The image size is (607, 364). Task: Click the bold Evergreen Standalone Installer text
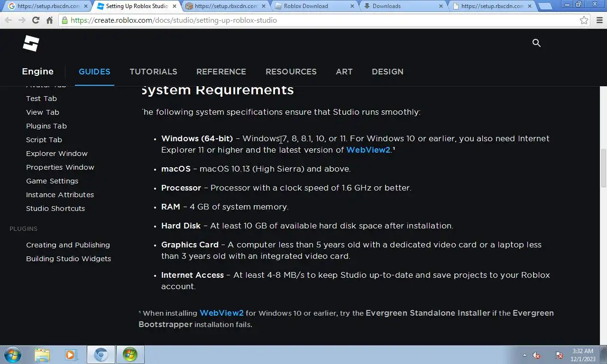point(428,313)
